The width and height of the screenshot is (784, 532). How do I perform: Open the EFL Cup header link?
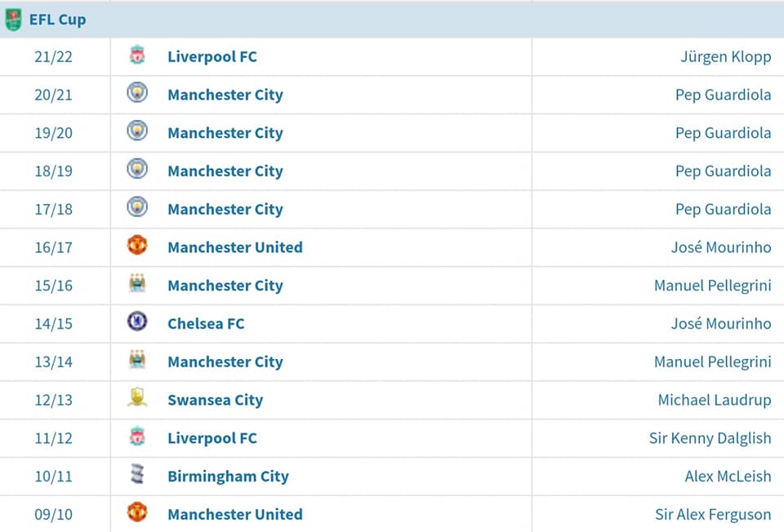57,20
